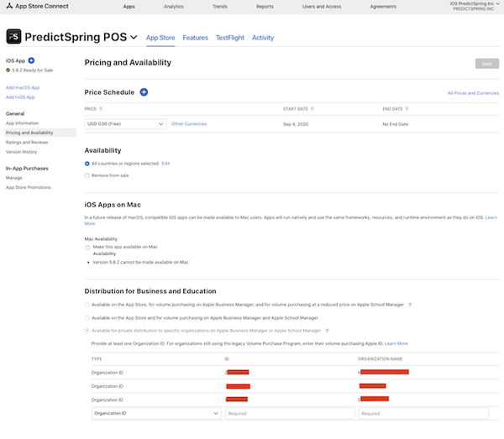Open App Store Promotions in the sidebar
Image resolution: width=504 pixels, height=439 pixels.
(29, 187)
